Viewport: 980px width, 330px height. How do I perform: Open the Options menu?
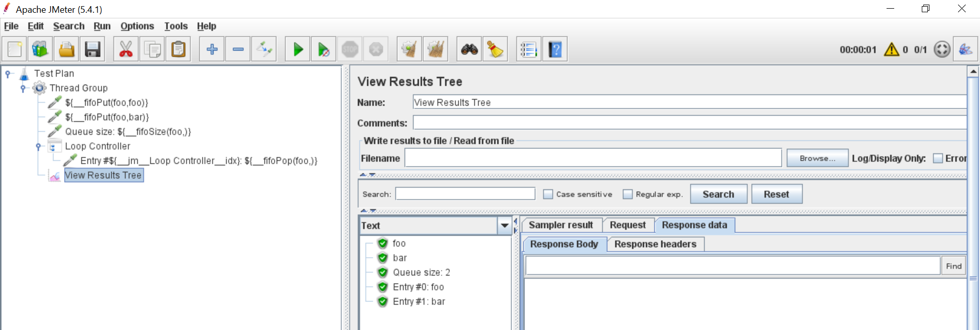[x=137, y=26]
